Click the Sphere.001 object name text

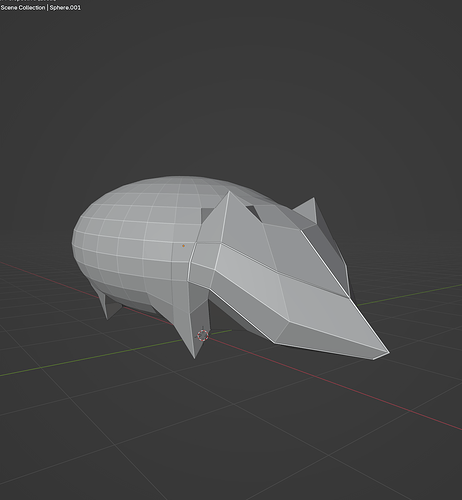(65, 7)
